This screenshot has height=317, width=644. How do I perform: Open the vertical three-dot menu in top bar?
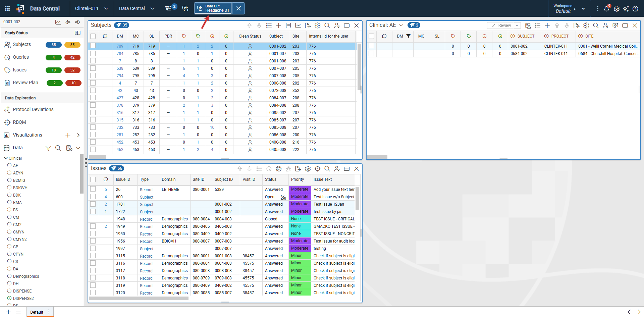coord(598,9)
